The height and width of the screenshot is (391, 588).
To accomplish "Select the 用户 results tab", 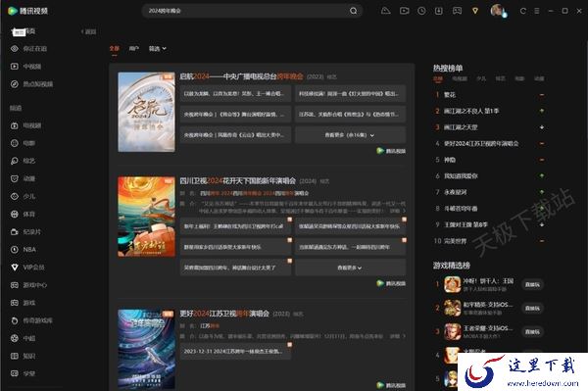I will pos(134,49).
